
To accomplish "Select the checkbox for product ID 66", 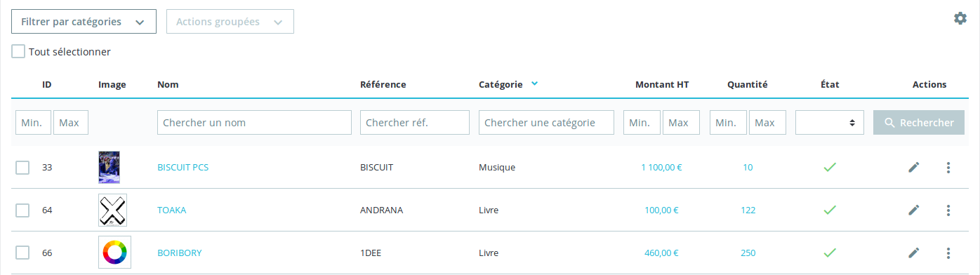I will point(22,253).
